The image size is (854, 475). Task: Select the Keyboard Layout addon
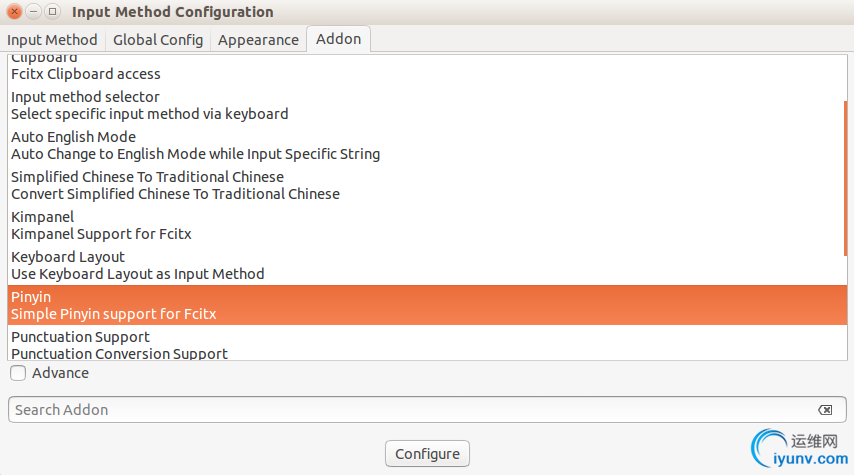click(428, 265)
